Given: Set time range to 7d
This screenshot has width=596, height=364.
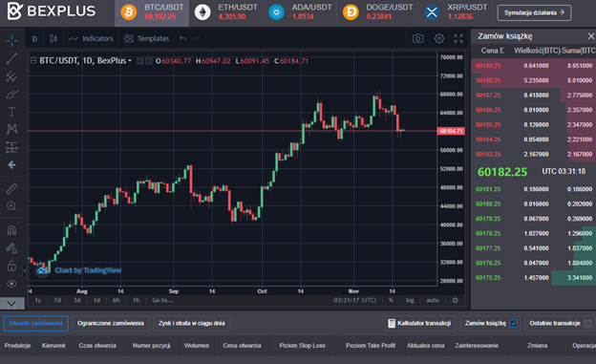Looking at the screenshot, I should pyautogui.click(x=57, y=301).
